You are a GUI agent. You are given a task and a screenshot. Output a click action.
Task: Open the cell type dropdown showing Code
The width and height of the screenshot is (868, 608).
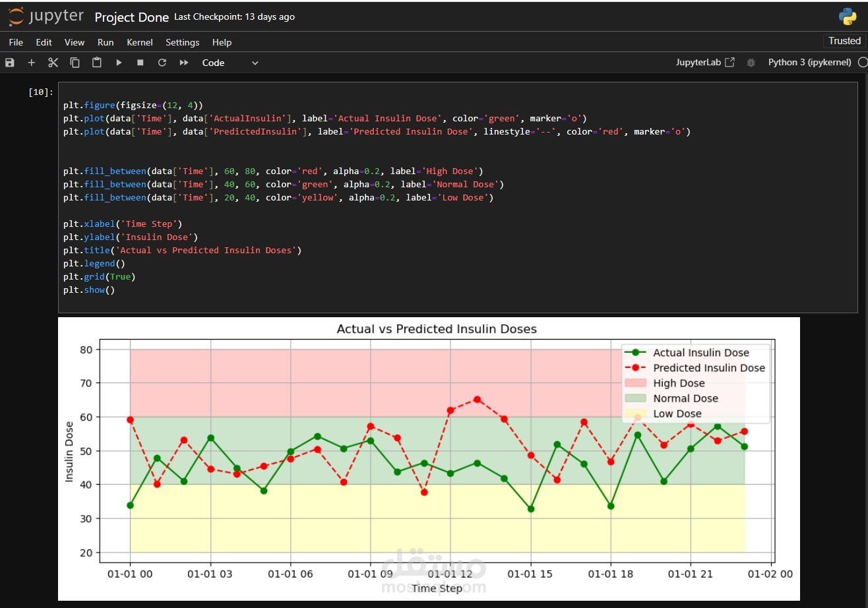point(228,62)
